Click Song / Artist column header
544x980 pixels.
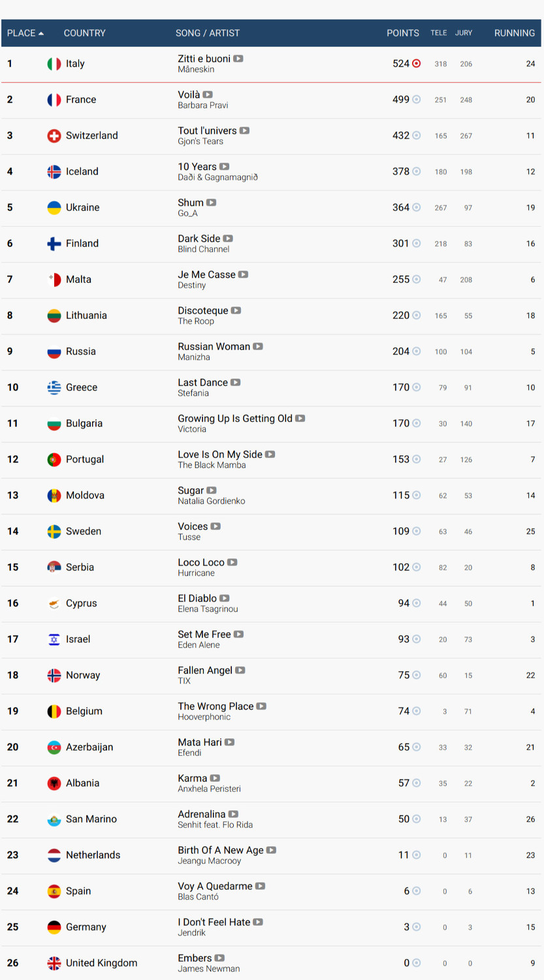point(208,33)
